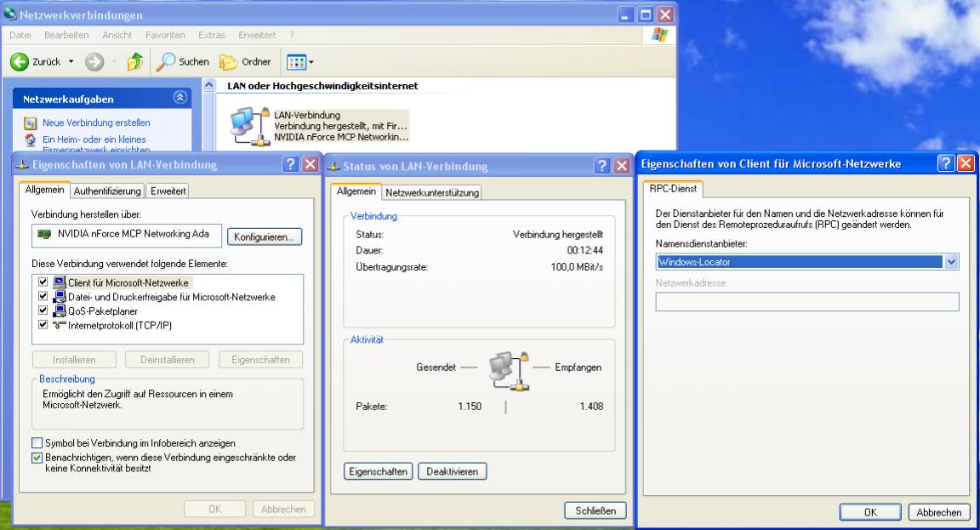Select the QoS-Paketplaner item
980x530 pixels.
[x=105, y=311]
